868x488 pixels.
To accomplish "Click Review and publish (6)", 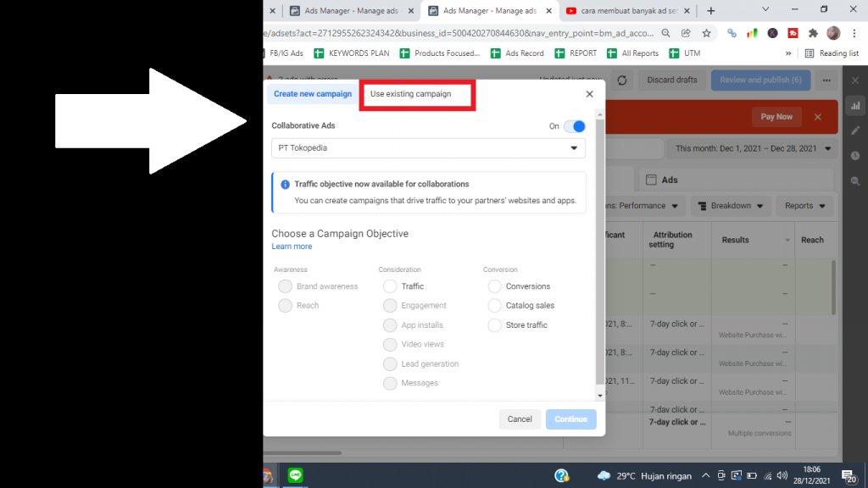I will [760, 80].
